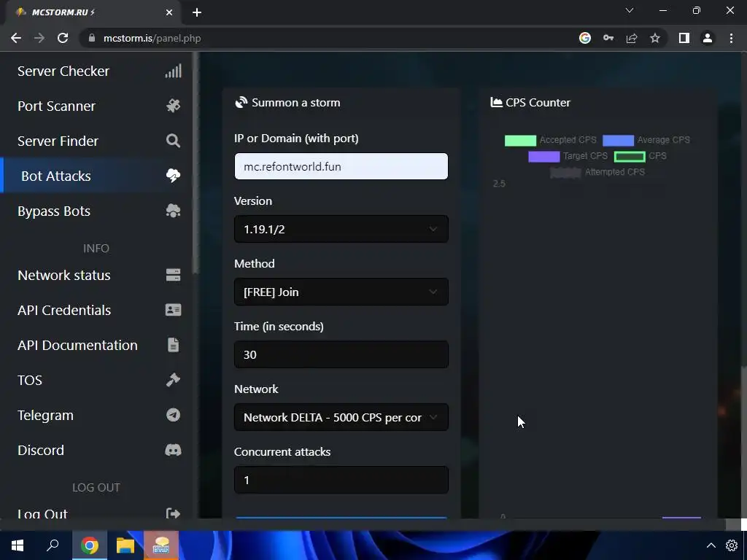The width and height of the screenshot is (747, 560).
Task: Open Server Finder using the magnifier icon
Action: tap(173, 141)
